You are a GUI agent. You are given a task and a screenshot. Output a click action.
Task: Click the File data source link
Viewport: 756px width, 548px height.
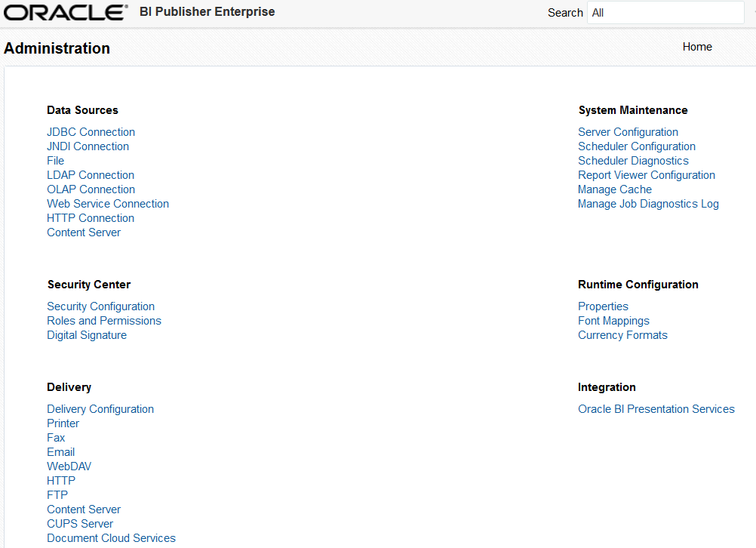click(x=55, y=161)
